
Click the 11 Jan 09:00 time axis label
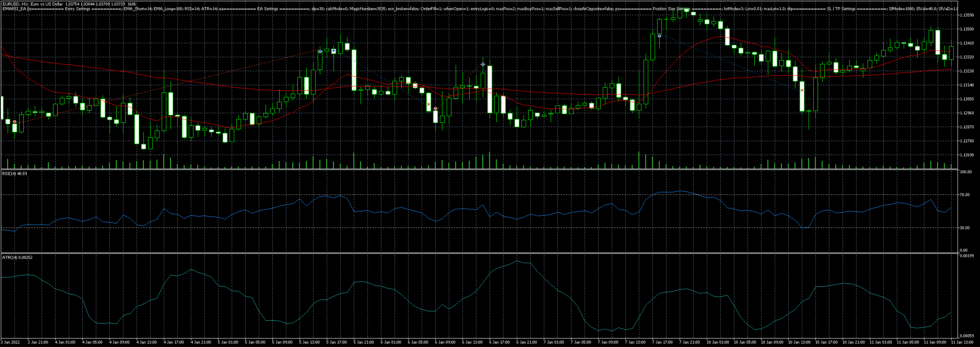click(x=935, y=342)
